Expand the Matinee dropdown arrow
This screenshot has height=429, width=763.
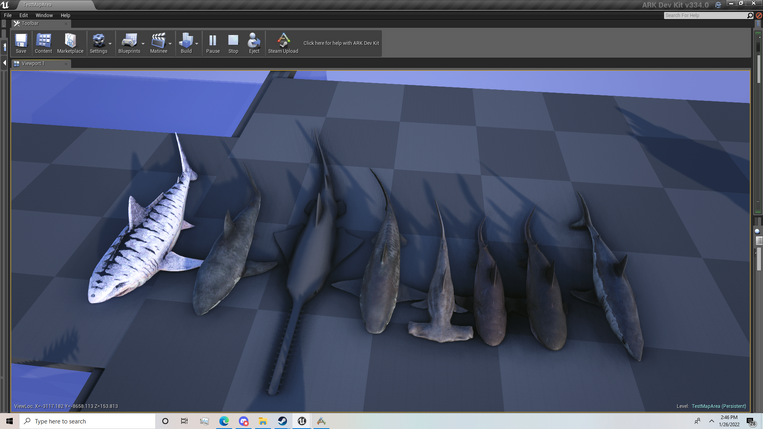coord(170,43)
